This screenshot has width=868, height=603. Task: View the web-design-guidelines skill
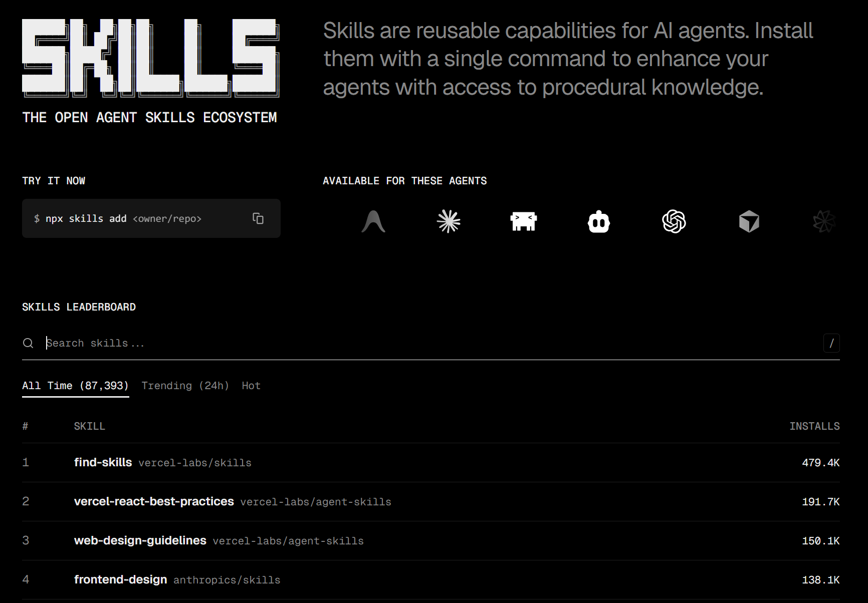[140, 540]
